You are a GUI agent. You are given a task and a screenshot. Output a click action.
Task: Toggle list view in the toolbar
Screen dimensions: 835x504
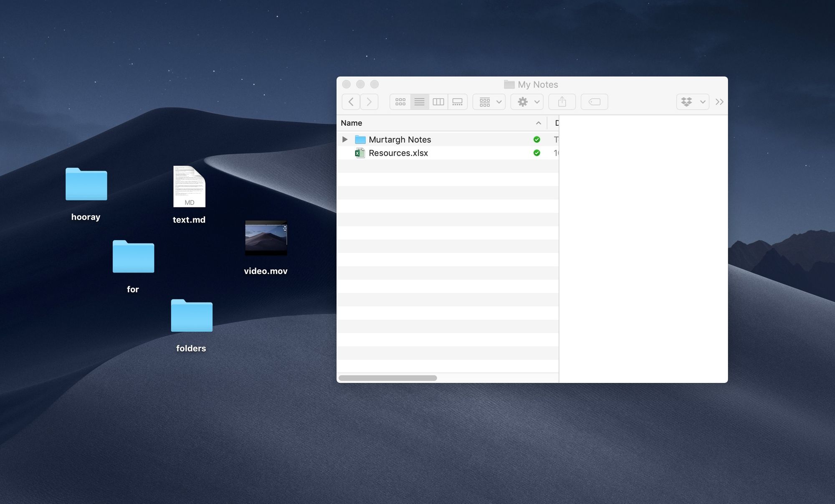point(419,101)
